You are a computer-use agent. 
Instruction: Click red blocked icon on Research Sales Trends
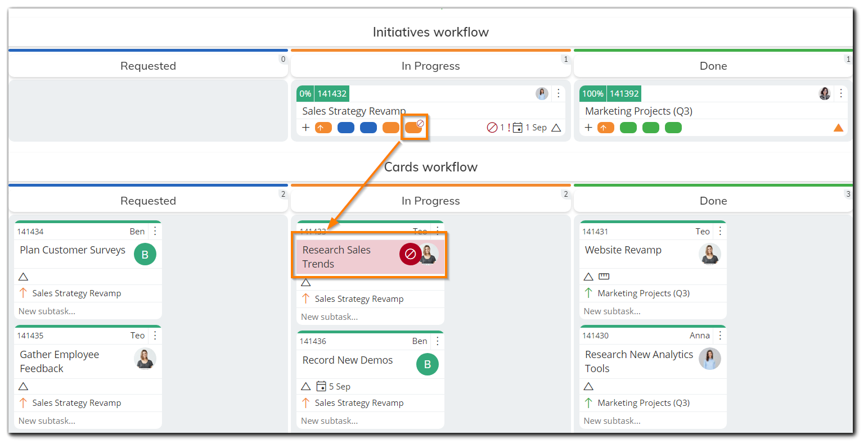(410, 254)
